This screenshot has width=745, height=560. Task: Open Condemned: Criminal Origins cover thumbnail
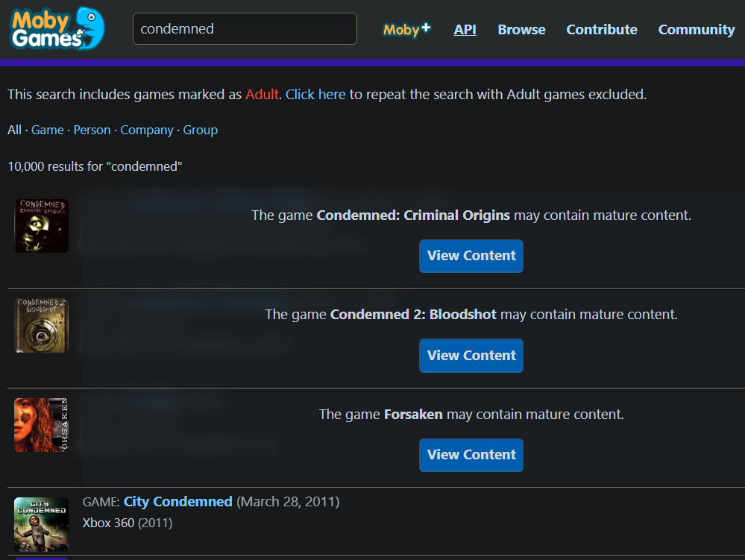coord(41,226)
